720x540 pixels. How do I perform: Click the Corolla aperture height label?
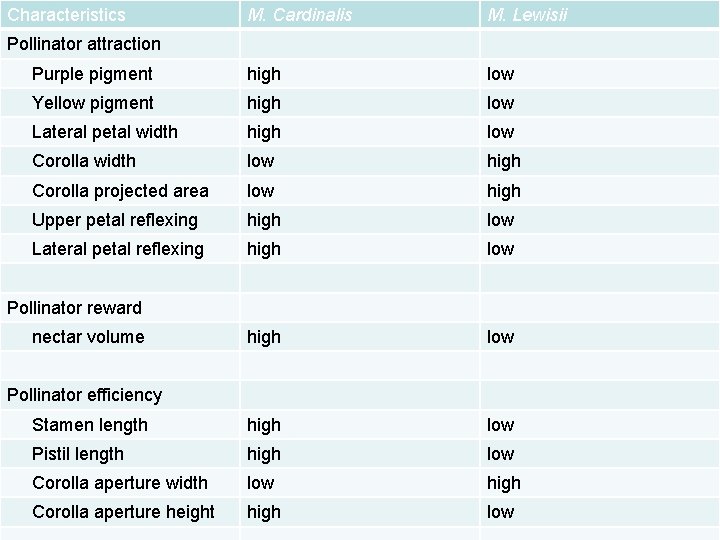[124, 512]
